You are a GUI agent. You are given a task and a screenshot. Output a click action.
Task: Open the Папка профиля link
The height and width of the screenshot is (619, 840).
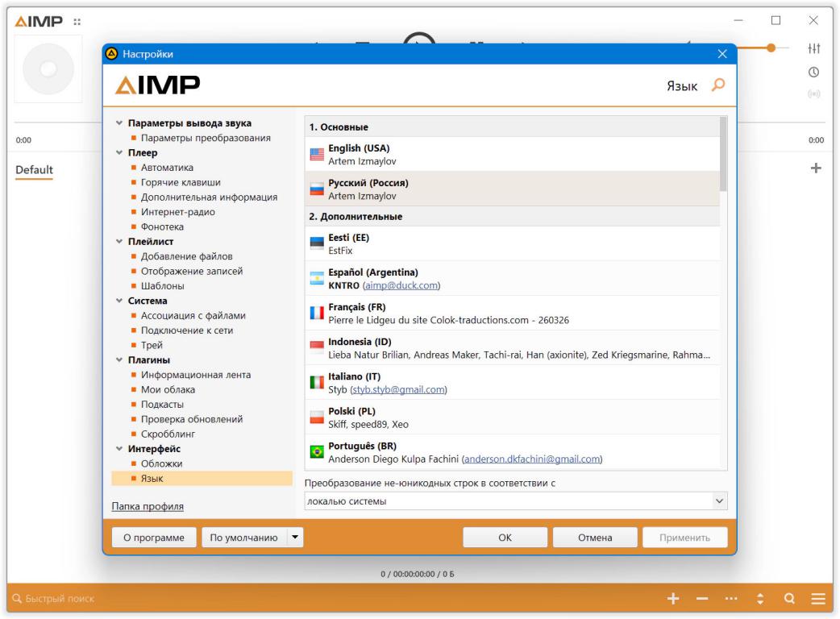148,506
